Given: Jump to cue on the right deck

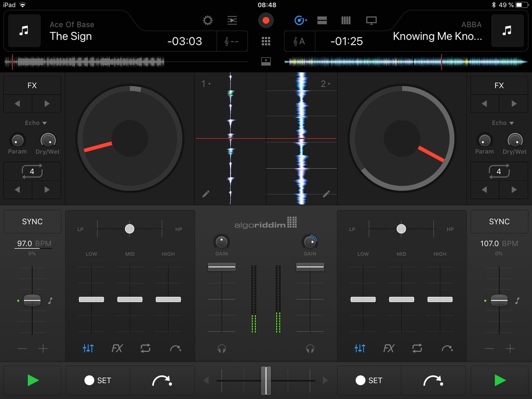Looking at the screenshot, I should pos(434,380).
